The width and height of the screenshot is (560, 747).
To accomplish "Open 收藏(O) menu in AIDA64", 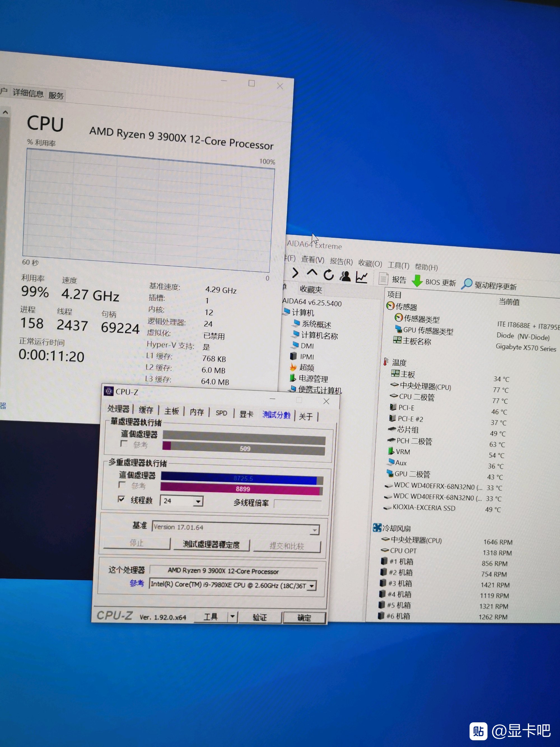I will click(x=370, y=263).
